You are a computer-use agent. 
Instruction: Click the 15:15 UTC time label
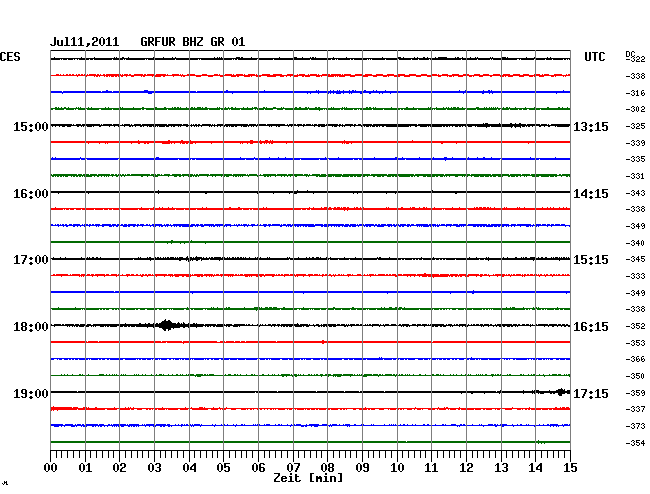tap(591, 260)
